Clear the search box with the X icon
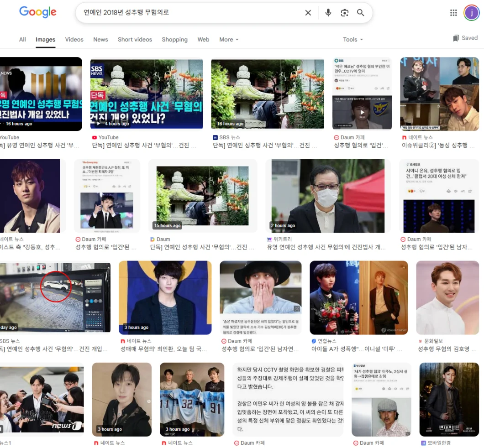Viewport: 484px width, 448px height. pyautogui.click(x=308, y=13)
